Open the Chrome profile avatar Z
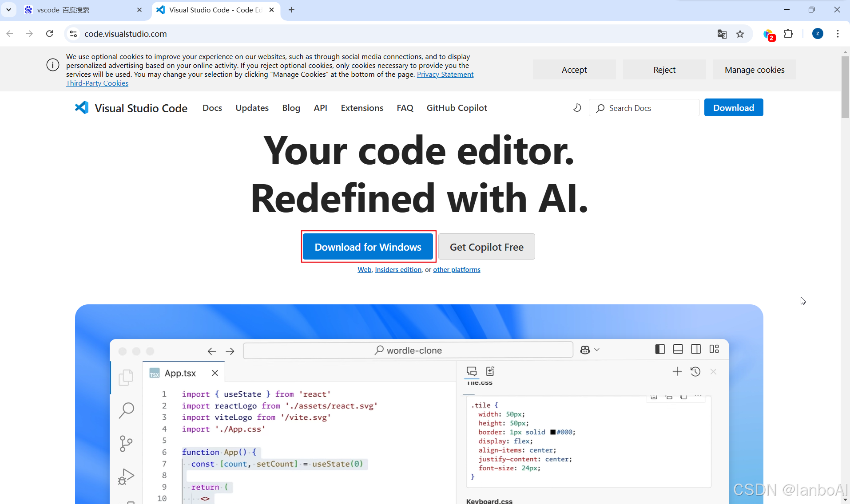Viewport: 850px width, 504px height. 818,34
